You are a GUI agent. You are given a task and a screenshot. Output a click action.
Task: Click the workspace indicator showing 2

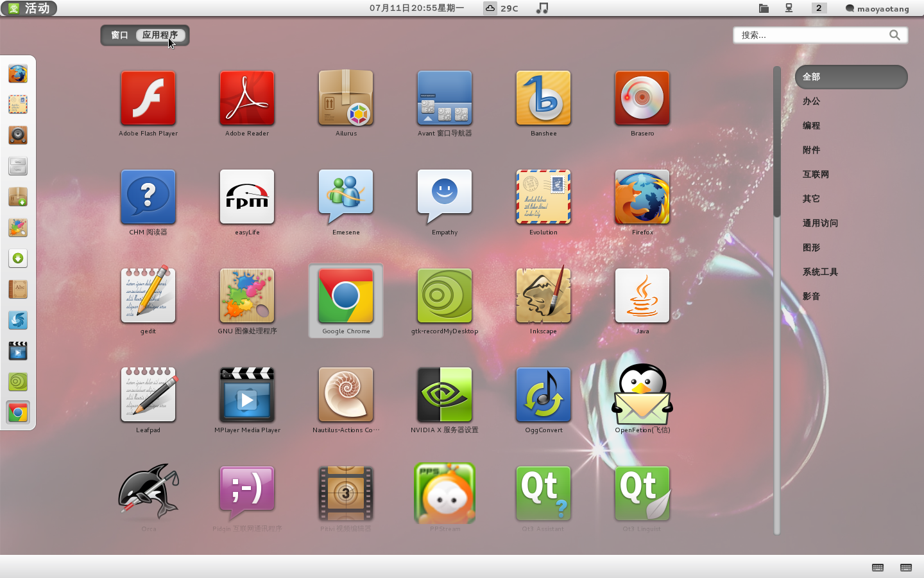click(819, 8)
